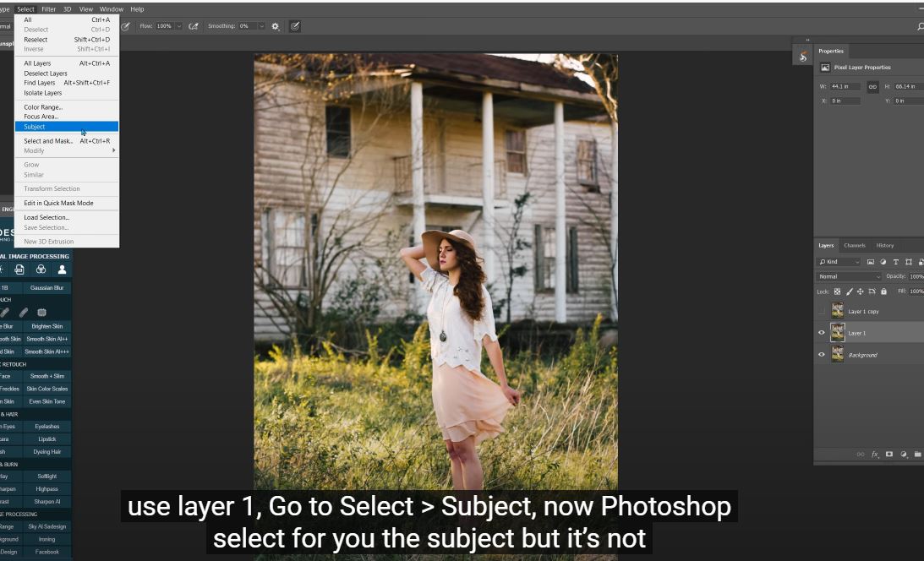Click the lock all padlock icon
Viewport: 924px width, 561px height.
click(x=883, y=291)
